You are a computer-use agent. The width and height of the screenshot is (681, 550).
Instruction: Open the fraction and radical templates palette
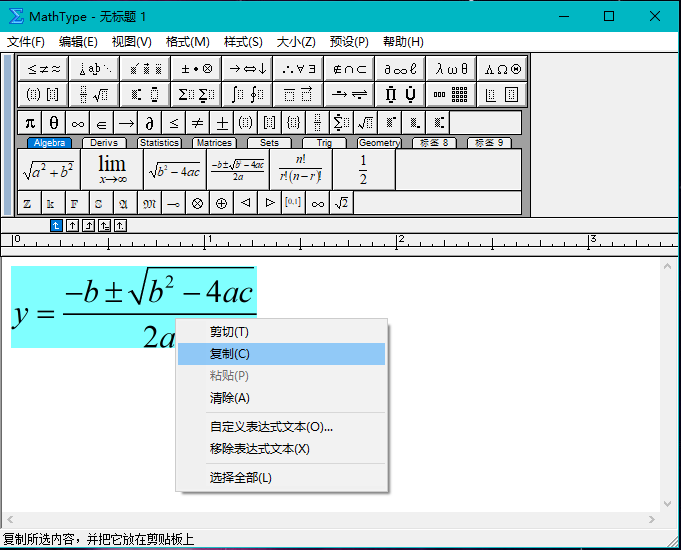(94, 94)
